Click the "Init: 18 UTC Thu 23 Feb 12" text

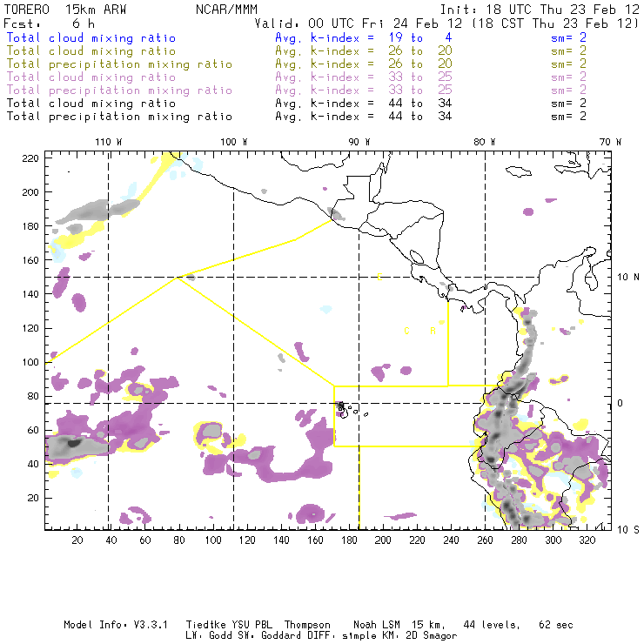[x=540, y=10]
